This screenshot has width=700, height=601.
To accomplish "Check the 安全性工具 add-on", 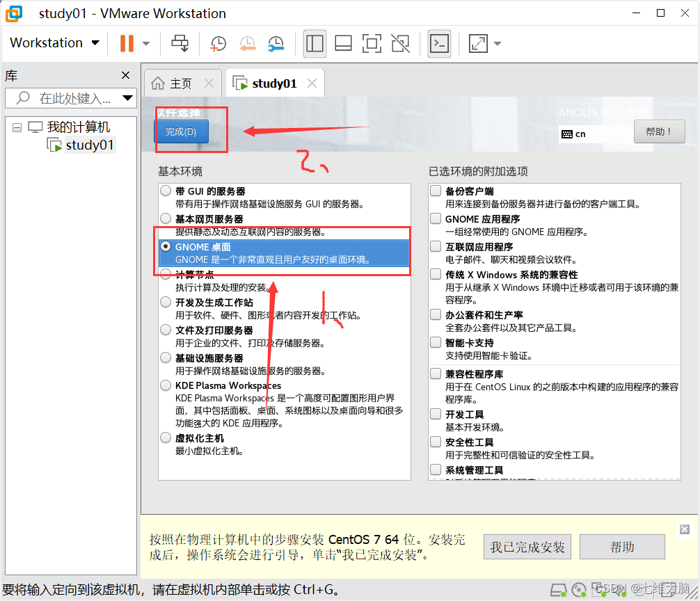I will point(436,442).
